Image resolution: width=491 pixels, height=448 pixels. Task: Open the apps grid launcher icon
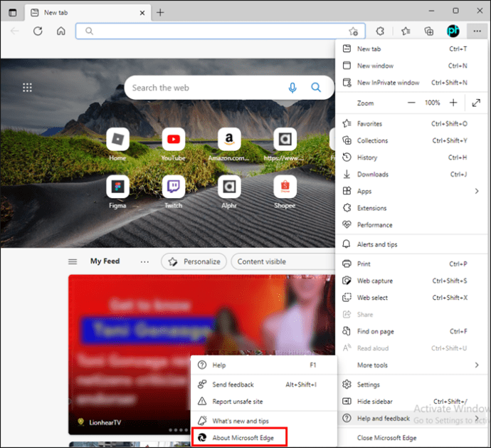tap(27, 88)
